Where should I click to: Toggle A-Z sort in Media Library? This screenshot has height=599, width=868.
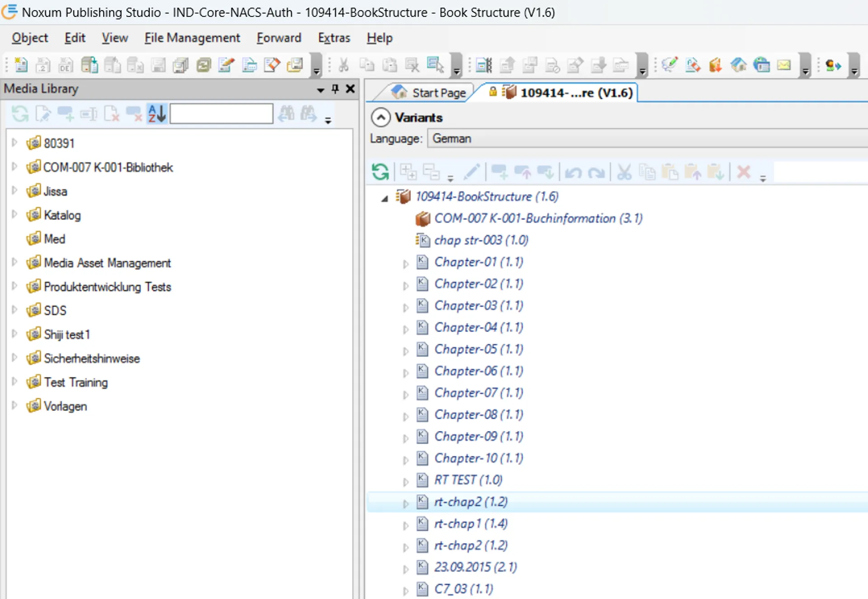tap(157, 113)
